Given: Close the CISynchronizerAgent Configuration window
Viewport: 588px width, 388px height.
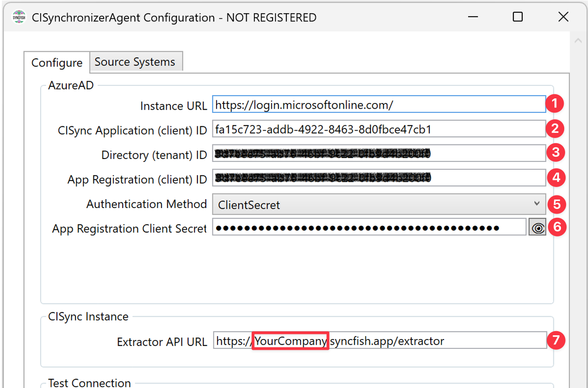Looking at the screenshot, I should (563, 17).
